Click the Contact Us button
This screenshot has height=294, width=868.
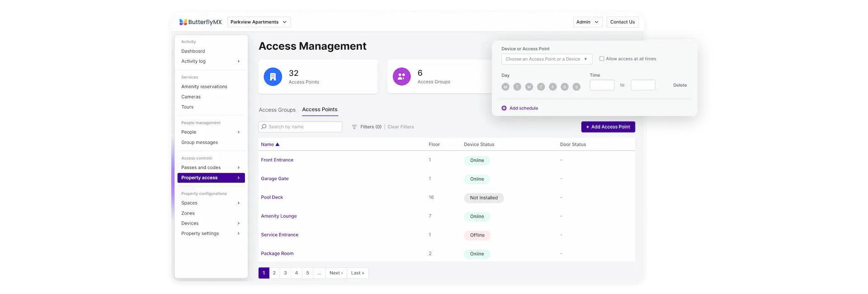coord(623,22)
